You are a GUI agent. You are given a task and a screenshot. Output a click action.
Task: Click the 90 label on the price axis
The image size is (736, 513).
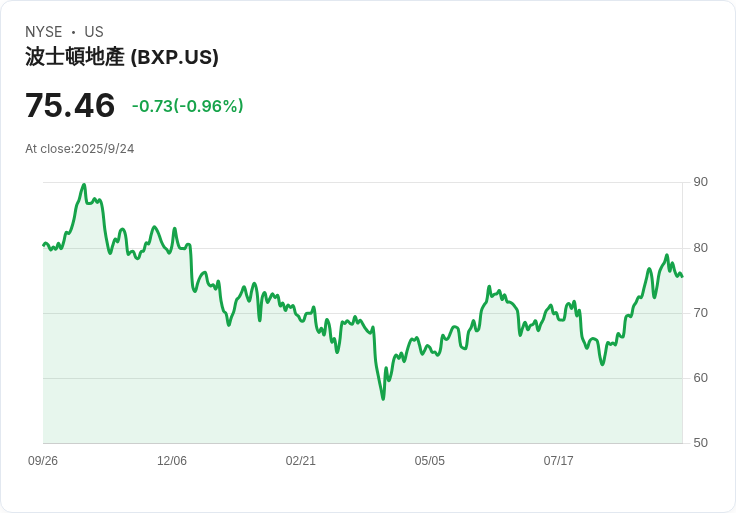point(700,182)
